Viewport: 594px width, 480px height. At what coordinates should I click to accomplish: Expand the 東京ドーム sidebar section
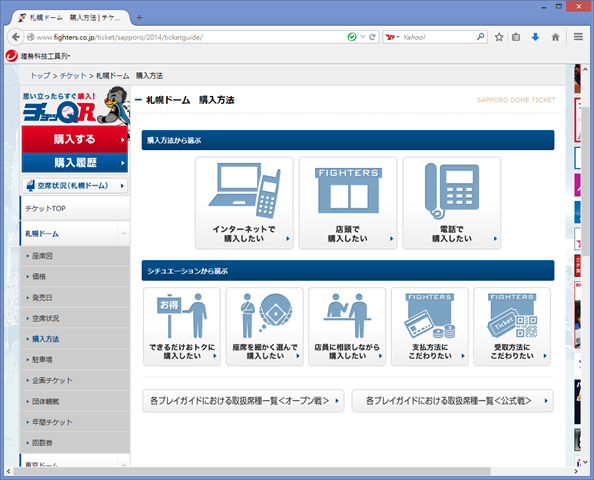tap(123, 465)
